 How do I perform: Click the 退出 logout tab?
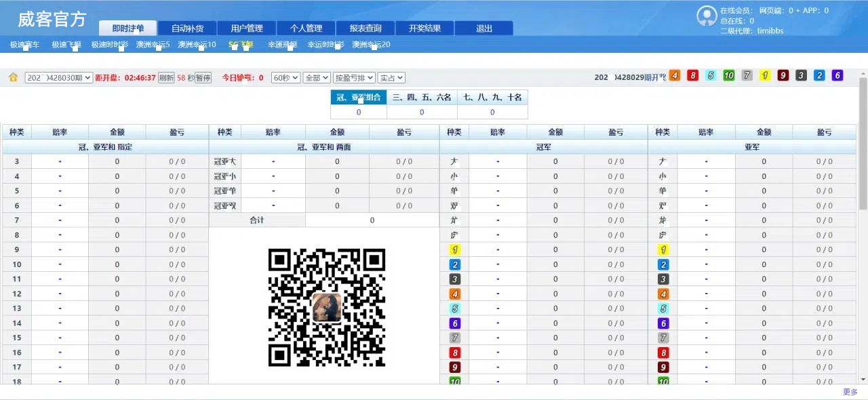484,28
